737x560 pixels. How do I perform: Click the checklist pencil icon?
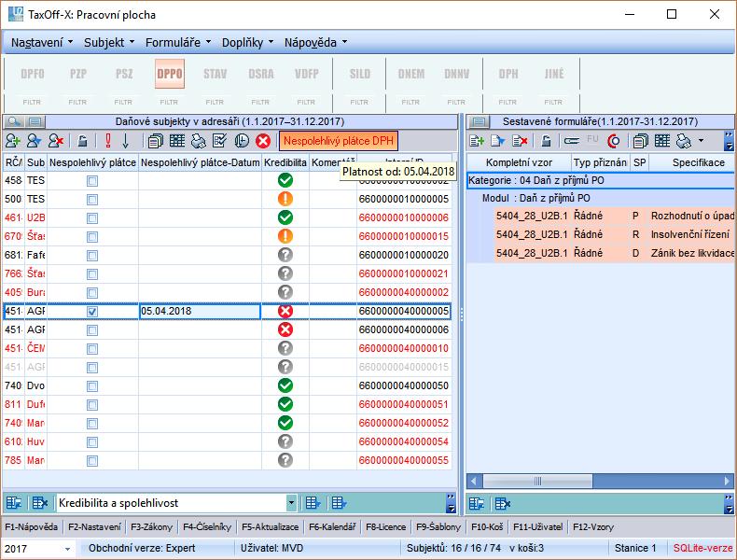219,141
